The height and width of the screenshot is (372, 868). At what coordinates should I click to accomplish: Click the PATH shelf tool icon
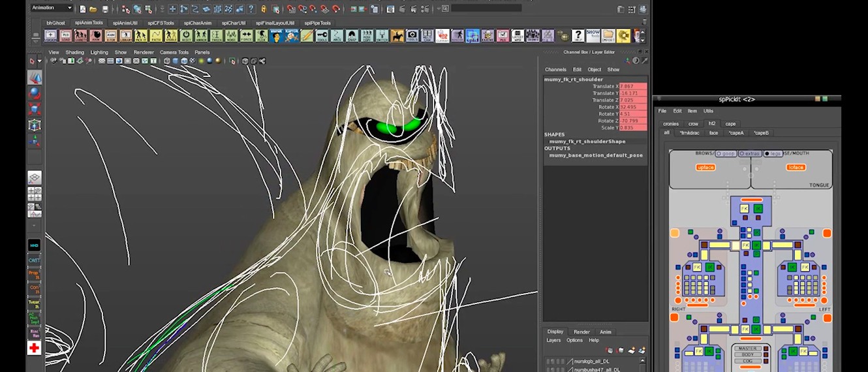[156, 36]
